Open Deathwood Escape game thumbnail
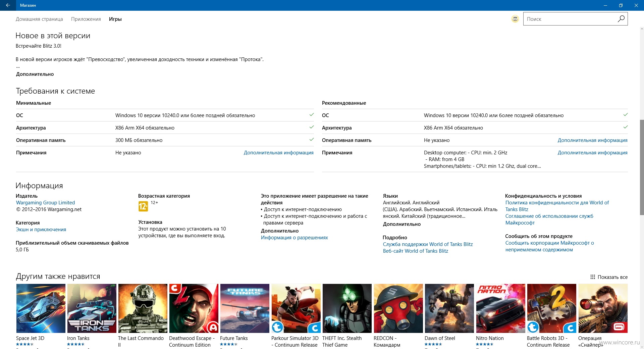 point(194,308)
